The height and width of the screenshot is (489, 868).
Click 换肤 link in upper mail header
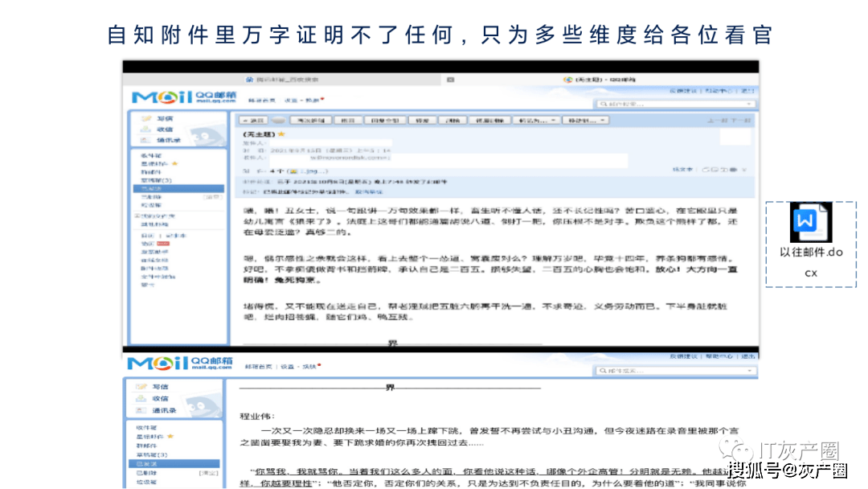313,101
